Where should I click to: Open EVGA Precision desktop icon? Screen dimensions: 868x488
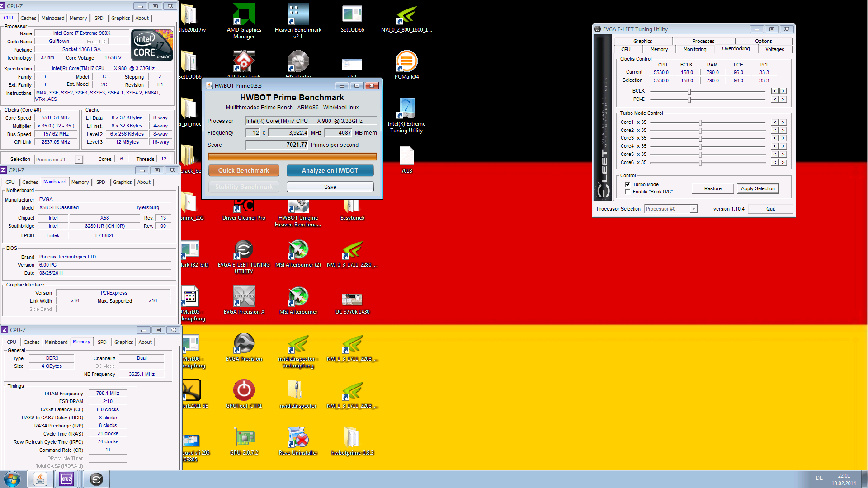point(244,347)
